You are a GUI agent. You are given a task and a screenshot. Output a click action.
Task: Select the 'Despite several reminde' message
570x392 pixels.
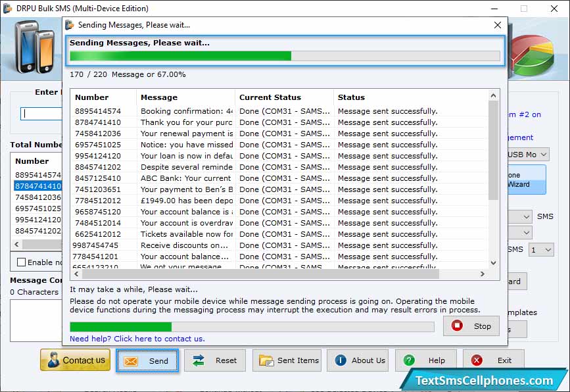point(187,167)
